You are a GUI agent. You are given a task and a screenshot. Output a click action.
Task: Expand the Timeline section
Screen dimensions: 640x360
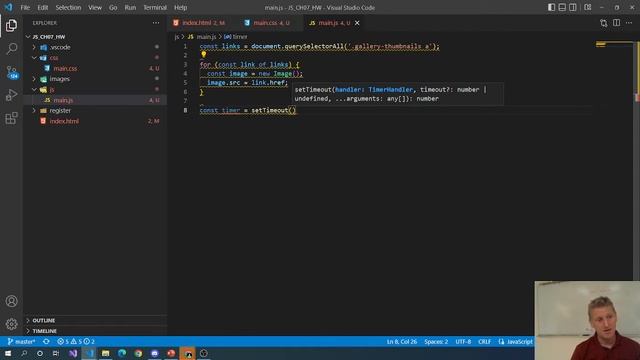point(95,331)
